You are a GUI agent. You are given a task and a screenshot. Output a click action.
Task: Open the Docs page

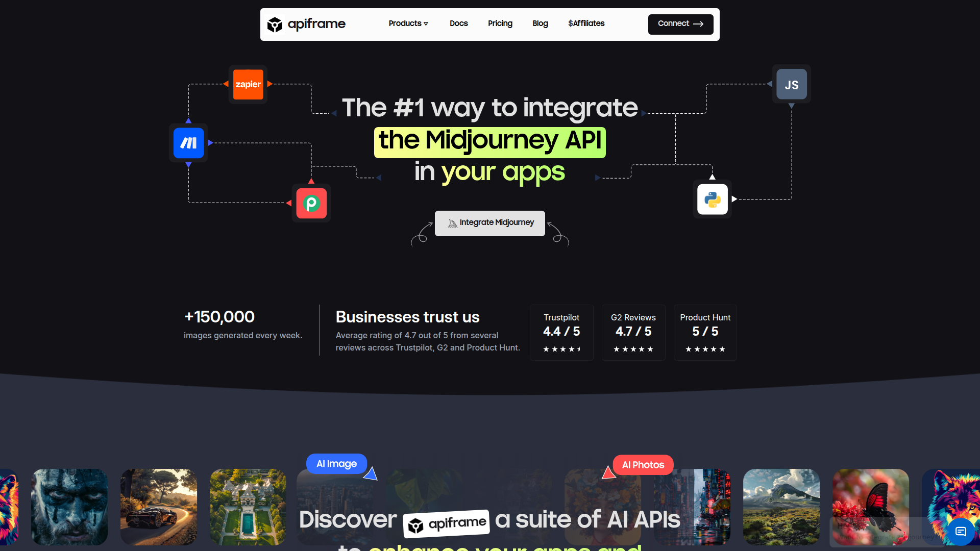coord(458,23)
